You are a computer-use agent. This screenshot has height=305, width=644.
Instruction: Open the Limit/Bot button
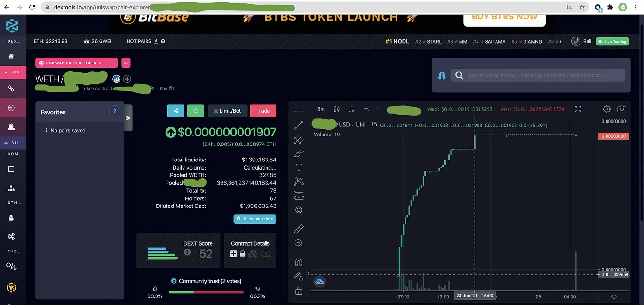pyautogui.click(x=227, y=111)
